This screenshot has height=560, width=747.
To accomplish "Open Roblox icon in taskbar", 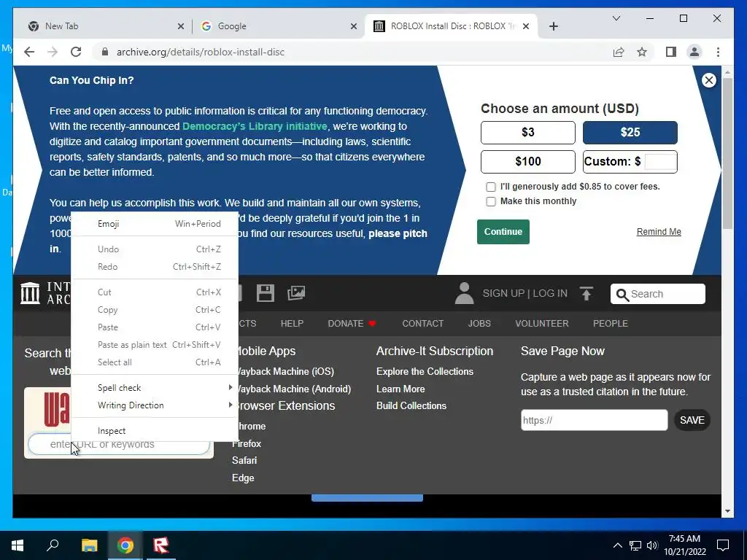I will (x=161, y=545).
